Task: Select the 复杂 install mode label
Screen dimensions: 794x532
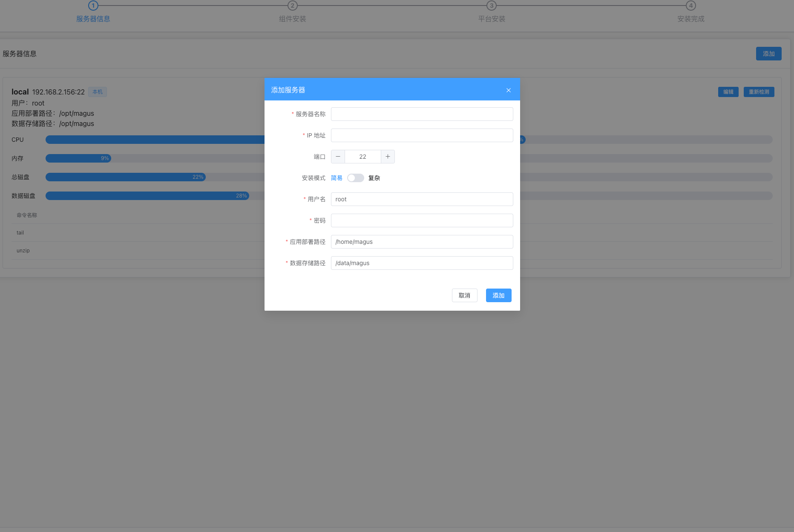Action: click(374, 178)
